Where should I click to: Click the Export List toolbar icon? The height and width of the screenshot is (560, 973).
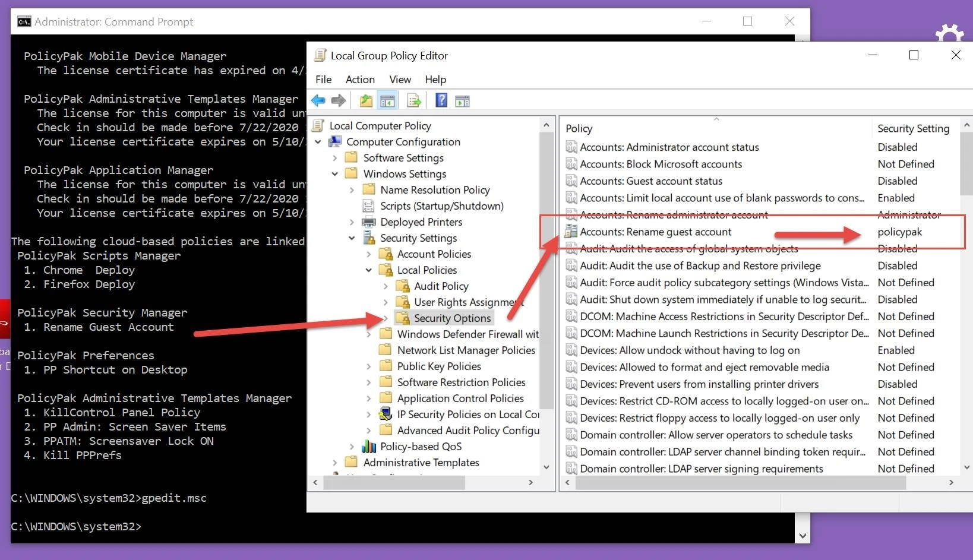pyautogui.click(x=414, y=101)
